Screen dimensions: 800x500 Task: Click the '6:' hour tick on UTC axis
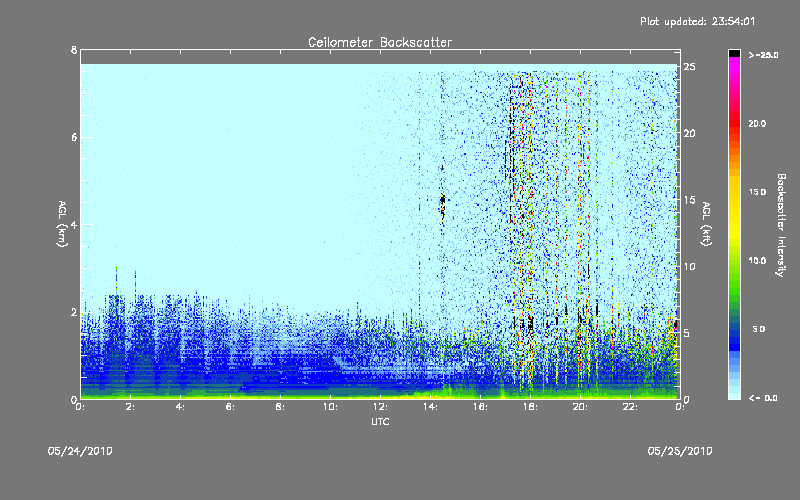230,407
